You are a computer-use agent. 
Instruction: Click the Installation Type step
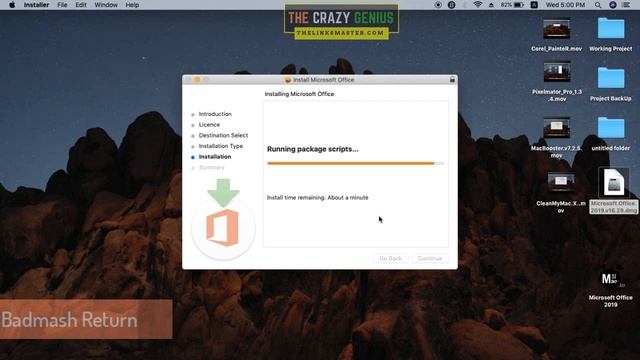tap(220, 146)
